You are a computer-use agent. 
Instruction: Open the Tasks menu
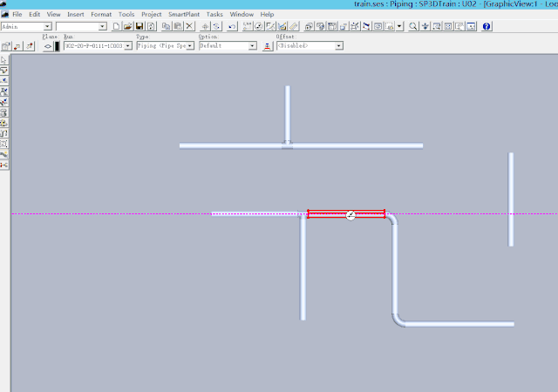click(x=214, y=14)
